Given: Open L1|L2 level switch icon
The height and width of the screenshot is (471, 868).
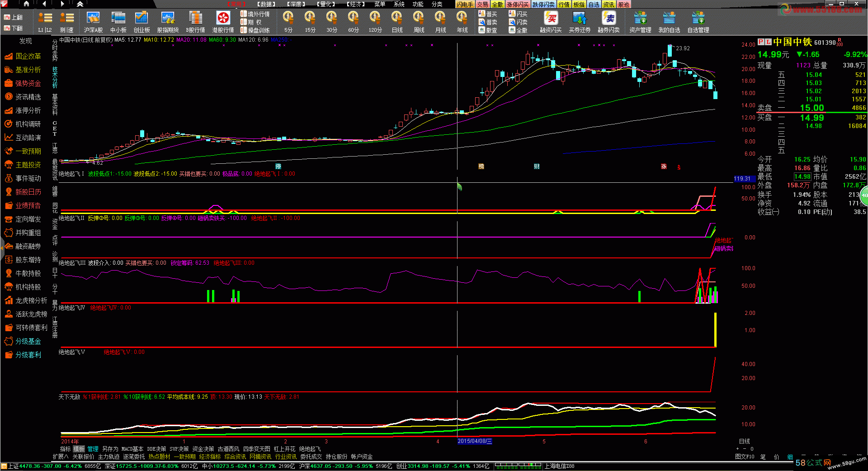Looking at the screenshot, I should (45, 22).
